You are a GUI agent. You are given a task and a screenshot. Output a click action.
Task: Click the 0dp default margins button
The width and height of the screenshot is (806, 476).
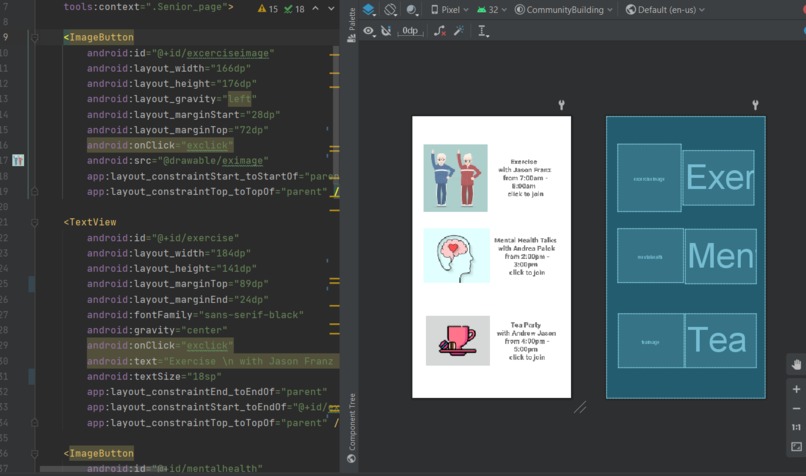(x=410, y=31)
